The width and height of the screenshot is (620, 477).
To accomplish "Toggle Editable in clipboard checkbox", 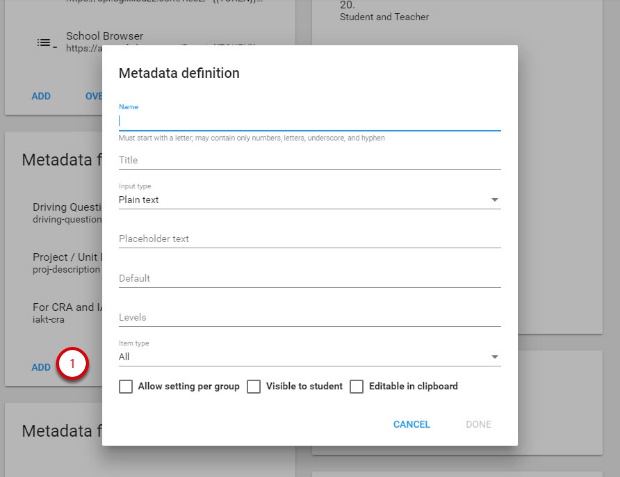I will click(x=357, y=386).
